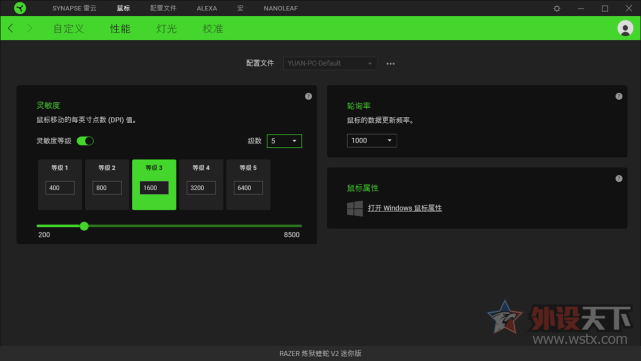641x361 pixels.
Task: Select the stage 5 DPI card
Action: click(x=248, y=185)
